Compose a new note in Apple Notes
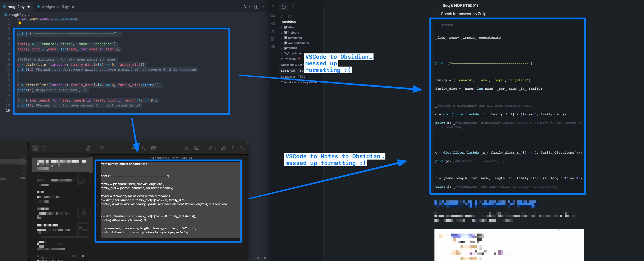This screenshot has width=644, height=261. 102,148
